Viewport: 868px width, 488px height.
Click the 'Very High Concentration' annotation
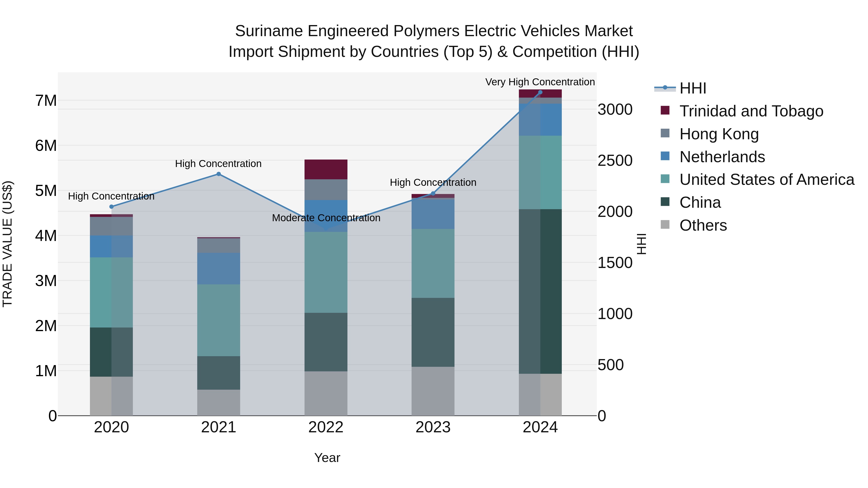pyautogui.click(x=540, y=82)
